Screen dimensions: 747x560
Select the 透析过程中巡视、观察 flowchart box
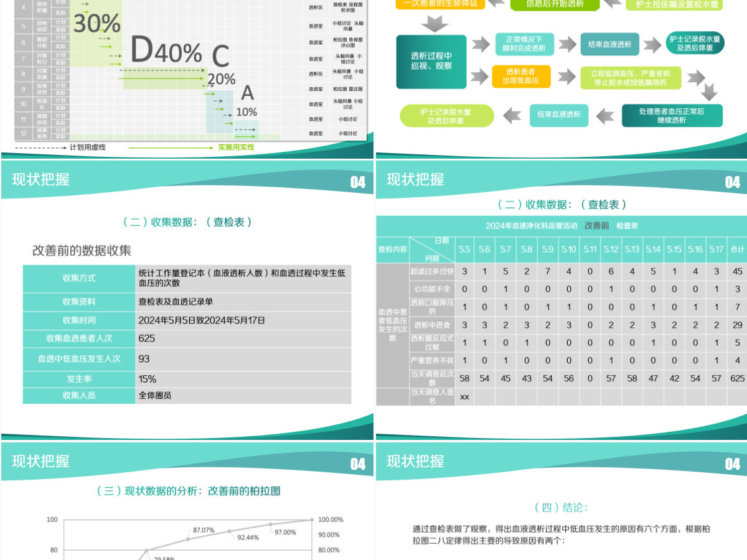coord(431,60)
